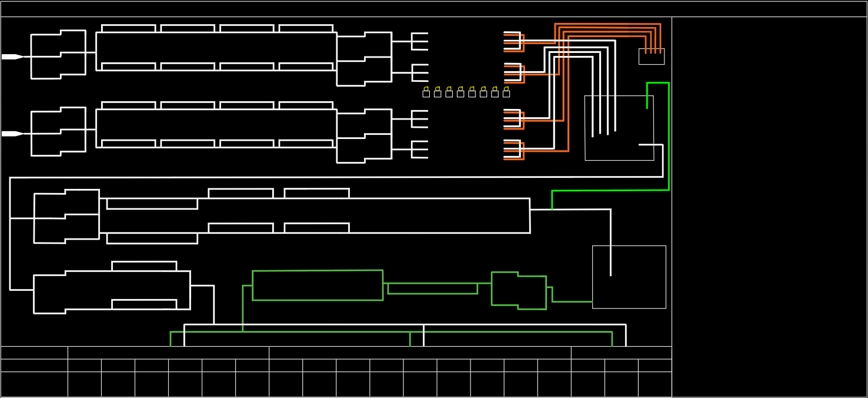The height and width of the screenshot is (398, 868).
Task: Select the first yellow-marked small square box
Action: (x=426, y=94)
